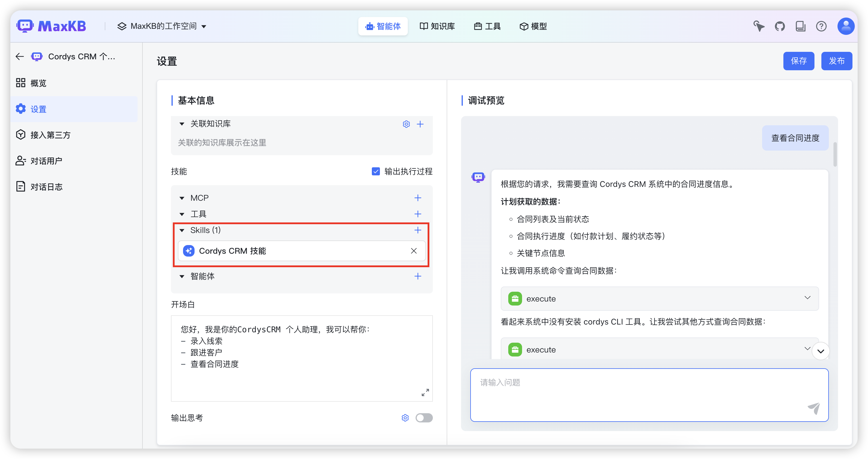Click the help question mark icon

click(821, 26)
